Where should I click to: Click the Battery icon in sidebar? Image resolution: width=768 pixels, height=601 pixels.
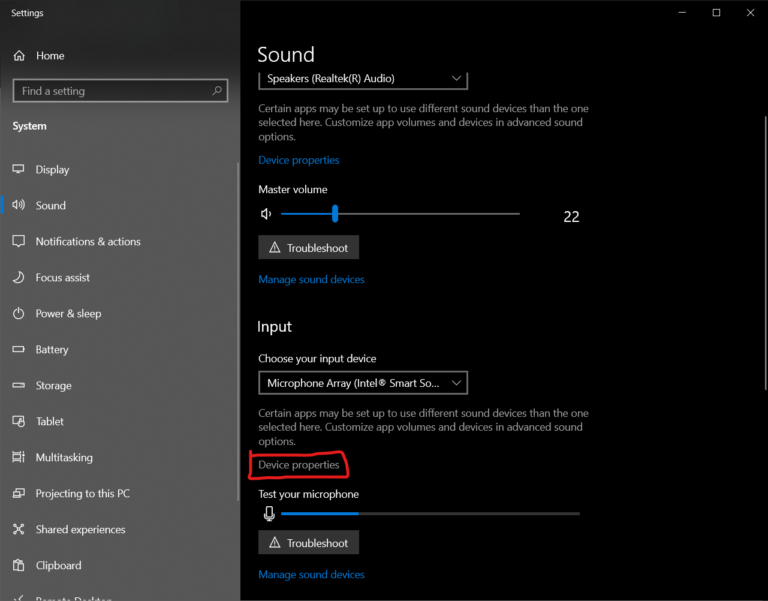click(x=18, y=350)
